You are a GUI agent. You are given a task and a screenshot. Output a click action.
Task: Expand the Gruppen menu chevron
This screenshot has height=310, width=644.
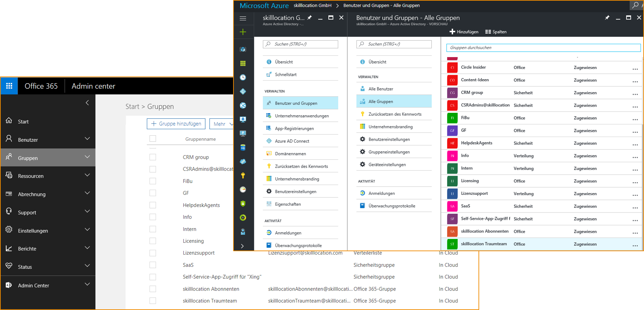[87, 157]
